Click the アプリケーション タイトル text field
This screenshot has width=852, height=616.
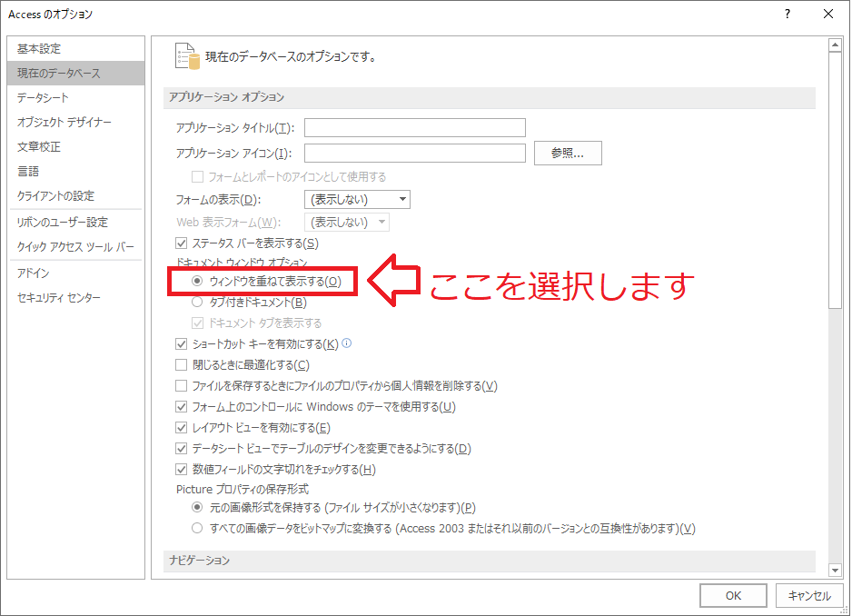coord(415,128)
